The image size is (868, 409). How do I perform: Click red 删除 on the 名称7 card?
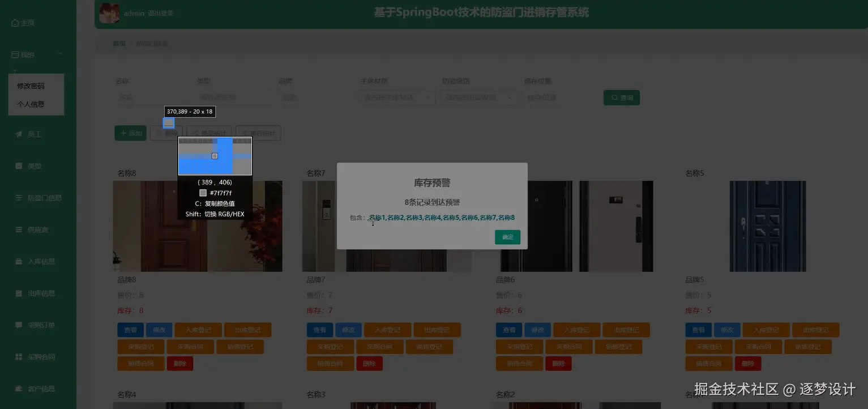(369, 363)
